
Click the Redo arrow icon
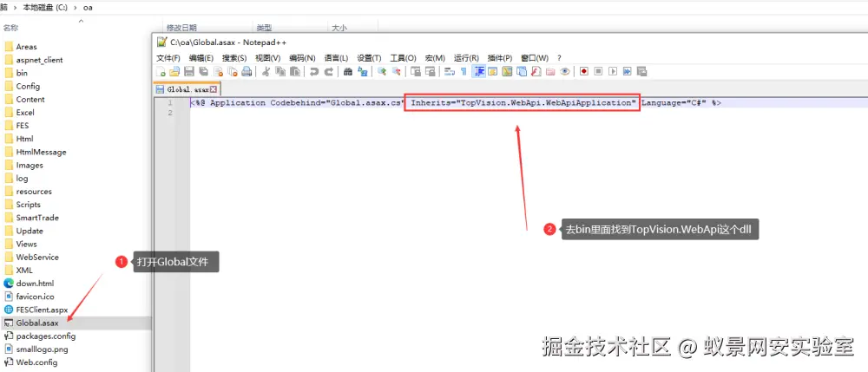pyautogui.click(x=328, y=71)
